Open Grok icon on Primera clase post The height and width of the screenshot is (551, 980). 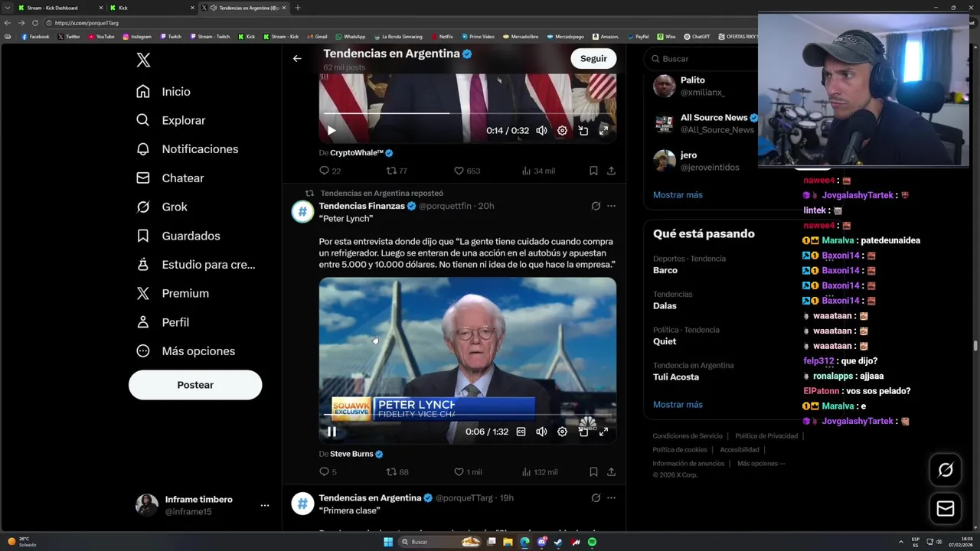(x=596, y=497)
